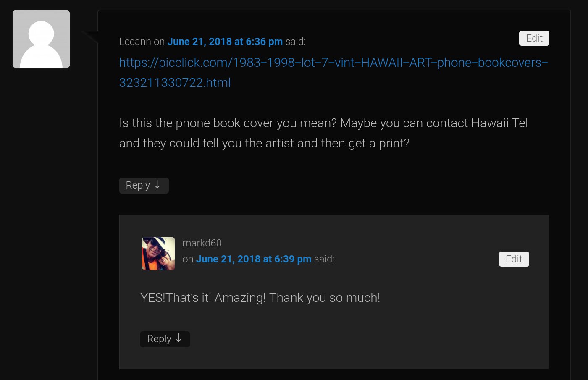Click Reply text under Leeann's comment
The image size is (588, 380).
pos(138,185)
